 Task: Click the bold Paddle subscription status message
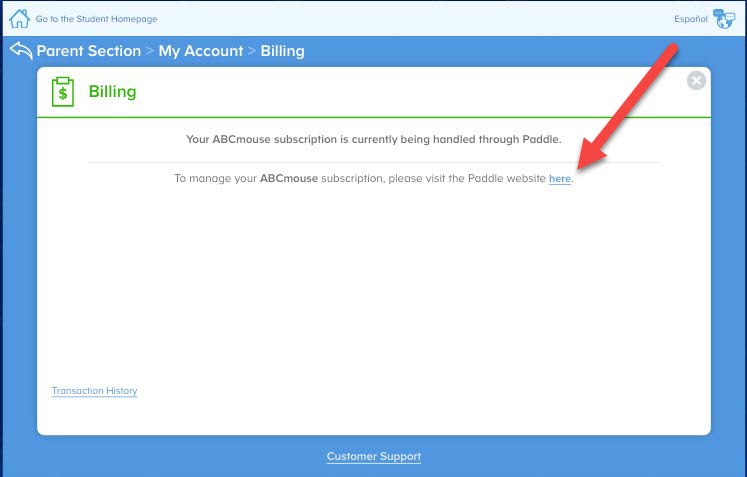coord(373,140)
